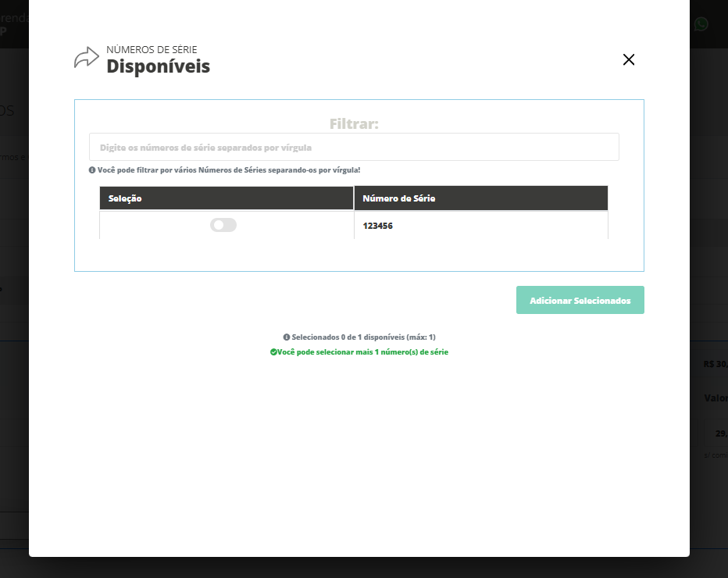This screenshot has height=578, width=728.
Task: Click the WhatsApp icon behind the dialog
Action: (701, 23)
